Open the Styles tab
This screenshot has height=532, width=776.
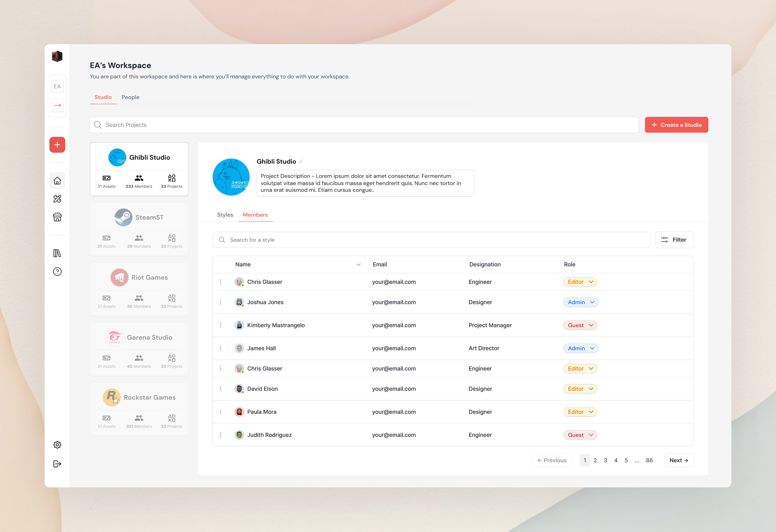[225, 215]
